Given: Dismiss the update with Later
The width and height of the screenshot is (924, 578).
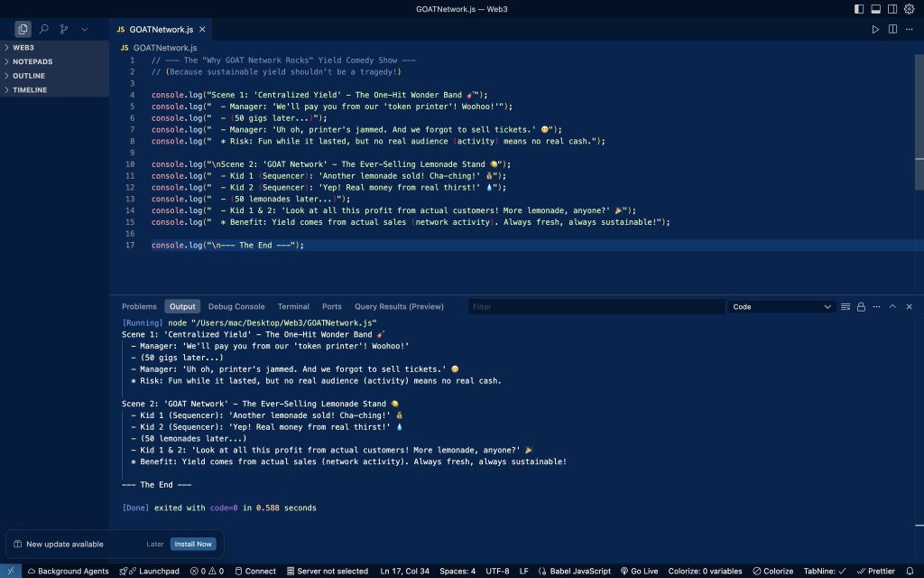Looking at the screenshot, I should pyautogui.click(x=155, y=544).
